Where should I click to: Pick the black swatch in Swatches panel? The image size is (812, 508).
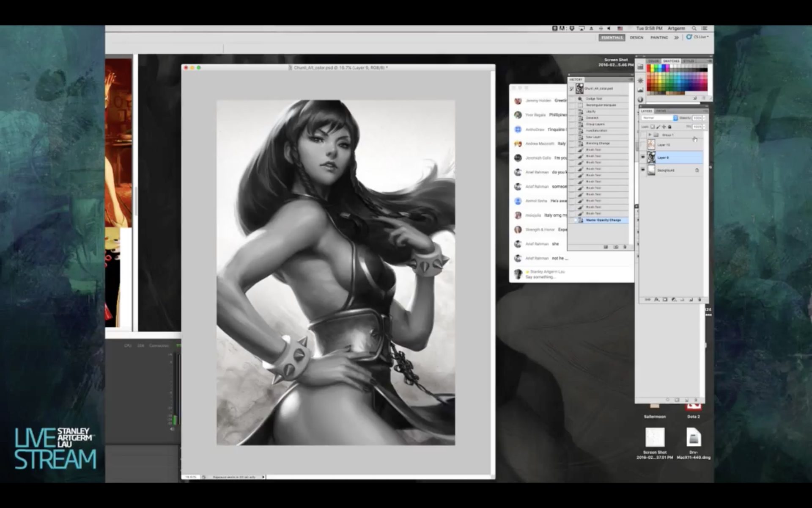tap(705, 70)
